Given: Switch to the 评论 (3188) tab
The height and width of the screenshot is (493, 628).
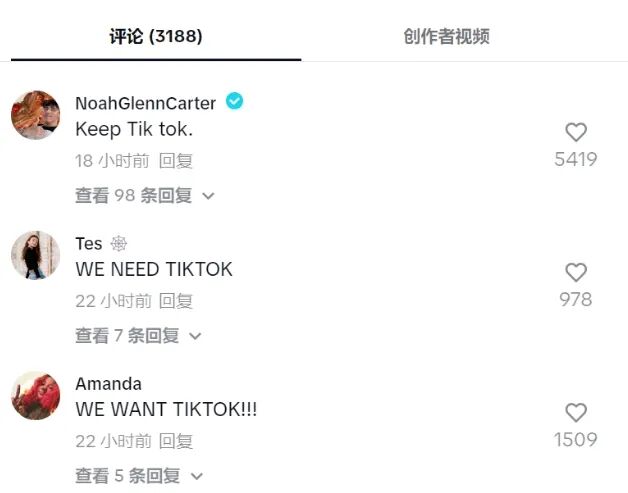Looking at the screenshot, I should [x=156, y=36].
